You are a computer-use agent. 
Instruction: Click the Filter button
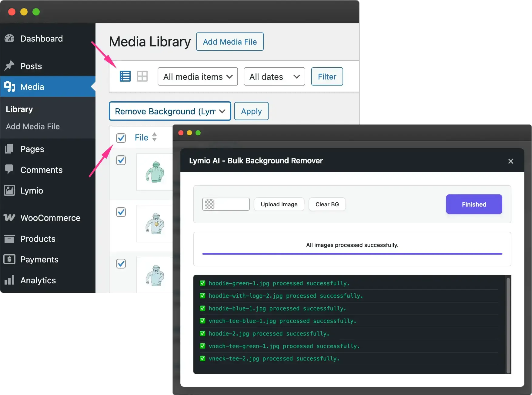327,77
